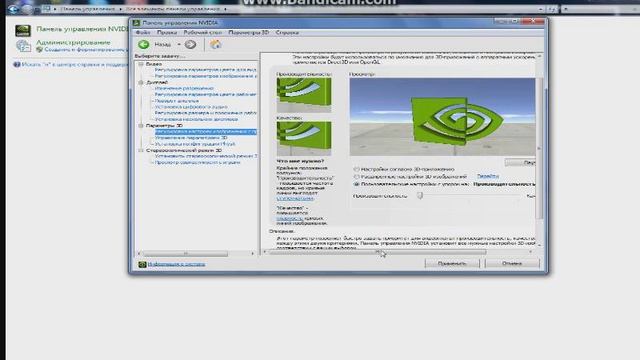Open the Файл menu
The width and height of the screenshot is (640, 360).
click(x=143, y=32)
